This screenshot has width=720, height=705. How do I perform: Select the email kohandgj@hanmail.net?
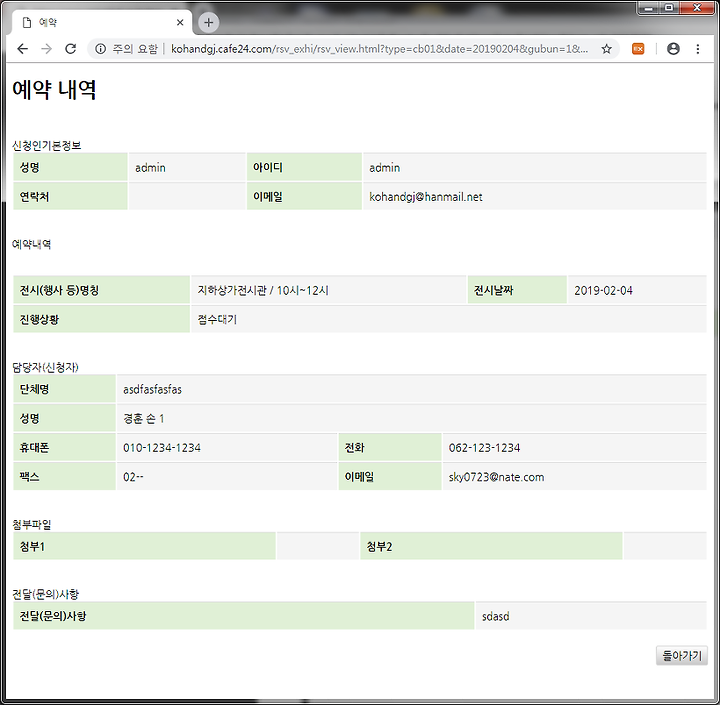[x=426, y=197]
